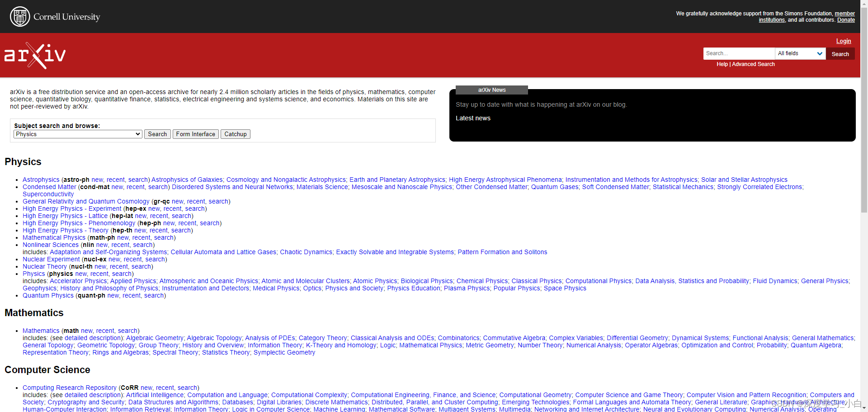Open High Energy Physics - Experiment link

(x=72, y=208)
